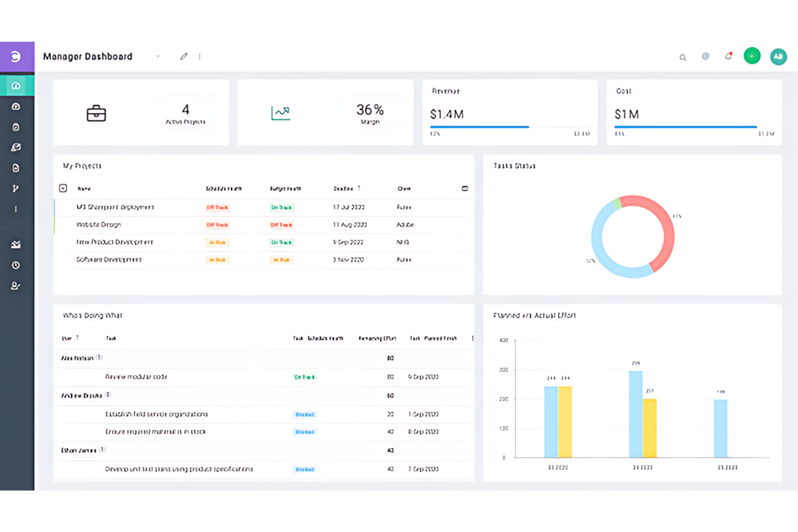Image resolution: width=798 pixels, height=532 pixels.
Task: Open the AD user avatar menu
Action: (778, 57)
